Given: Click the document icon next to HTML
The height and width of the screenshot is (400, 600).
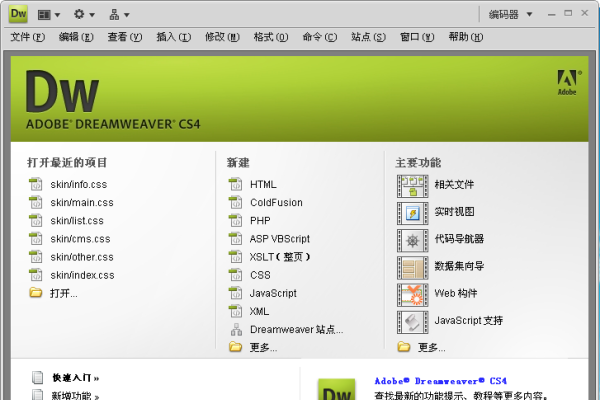Looking at the screenshot, I should tap(235, 184).
